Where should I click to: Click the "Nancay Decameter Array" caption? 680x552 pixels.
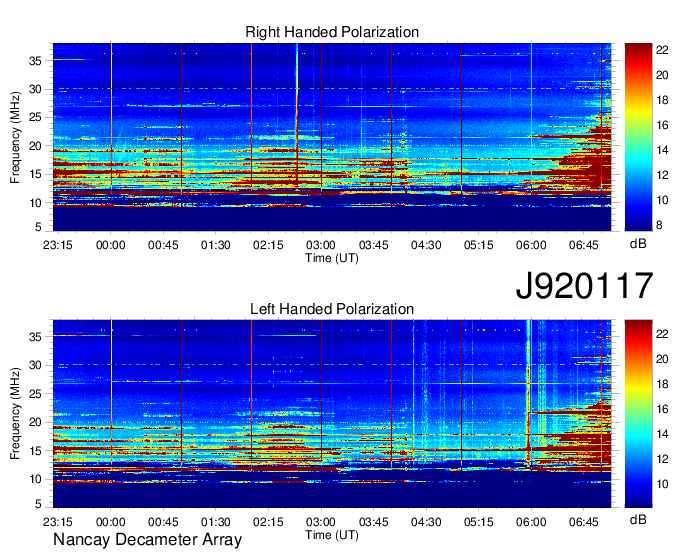[147, 540]
